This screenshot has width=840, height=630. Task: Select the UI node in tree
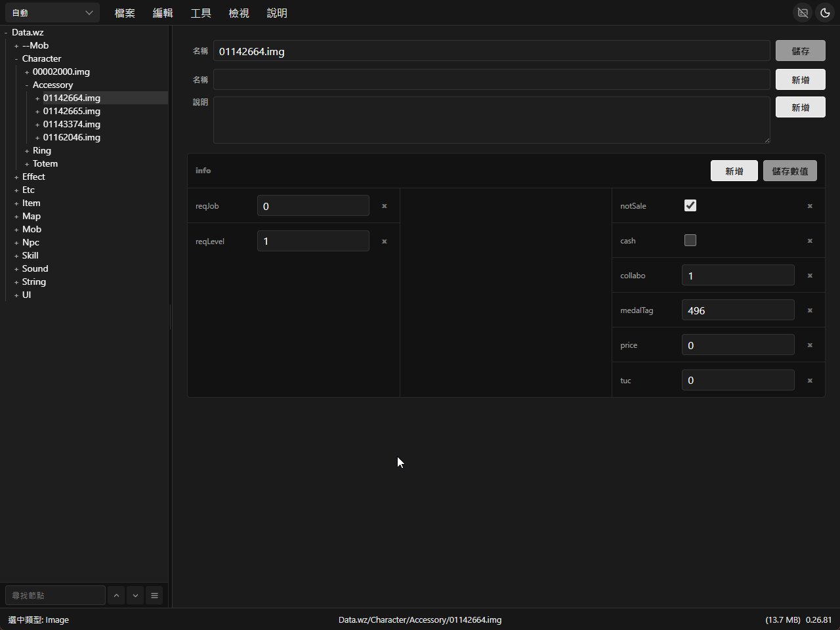pyautogui.click(x=26, y=295)
